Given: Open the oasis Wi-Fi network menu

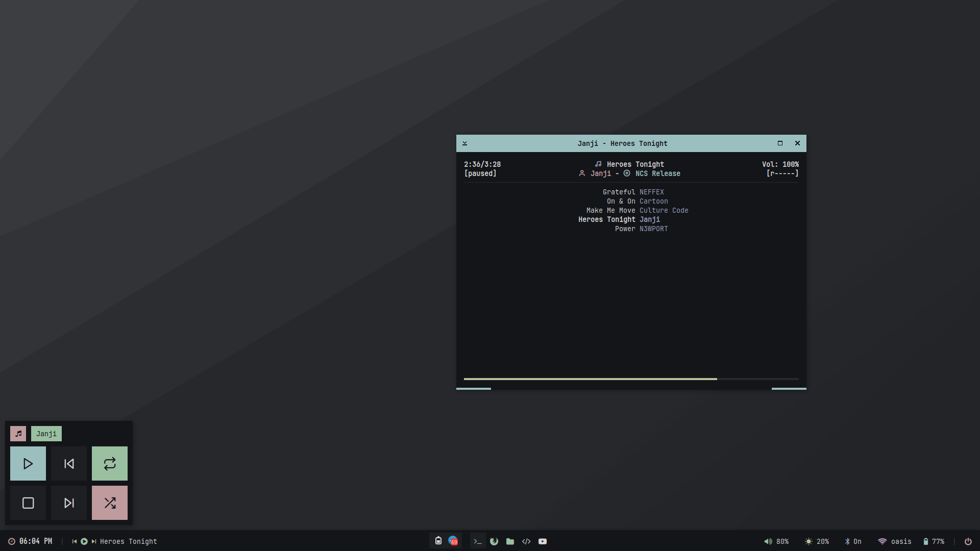Looking at the screenshot, I should tap(894, 541).
